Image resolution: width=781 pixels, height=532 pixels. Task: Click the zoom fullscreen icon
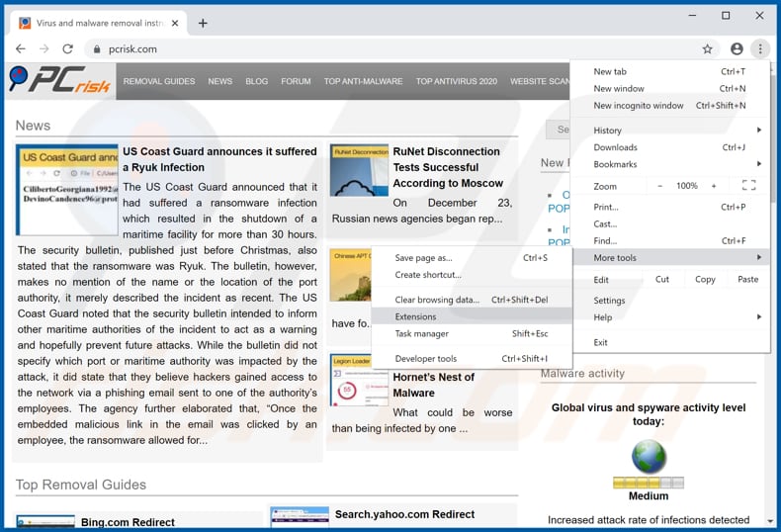click(748, 186)
